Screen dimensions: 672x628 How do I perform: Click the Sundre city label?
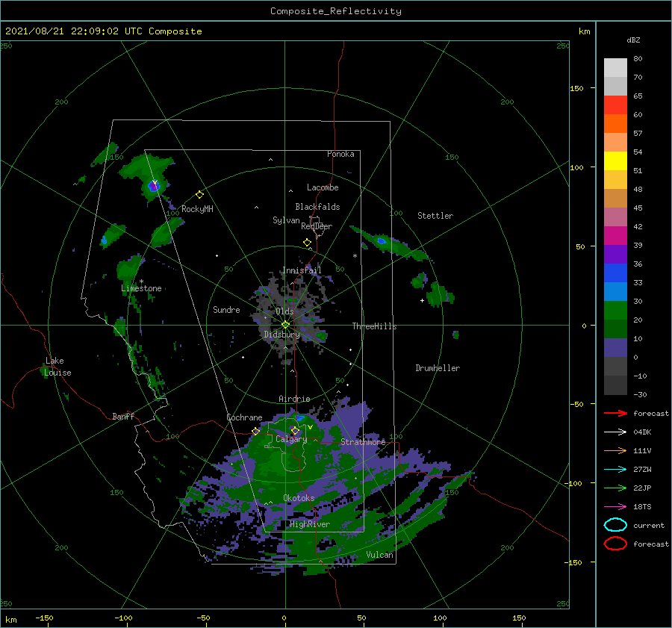pos(226,309)
